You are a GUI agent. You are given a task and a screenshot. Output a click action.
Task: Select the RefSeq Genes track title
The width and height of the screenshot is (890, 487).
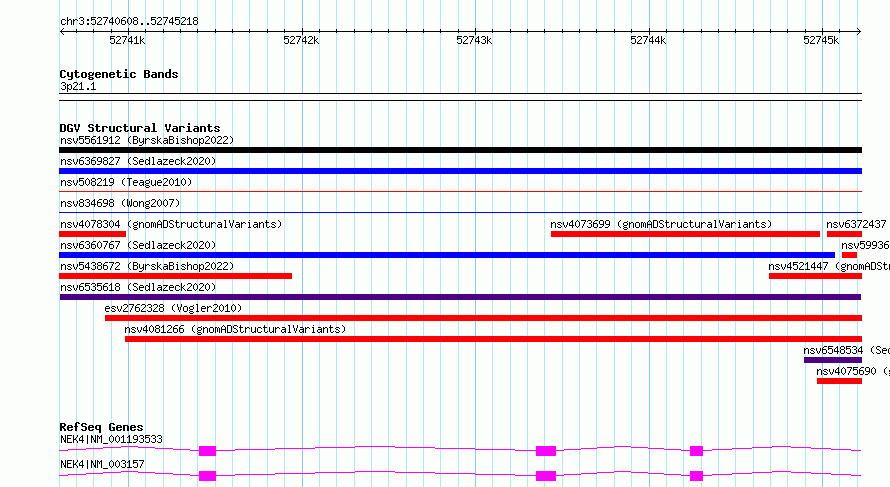pyautogui.click(x=101, y=427)
